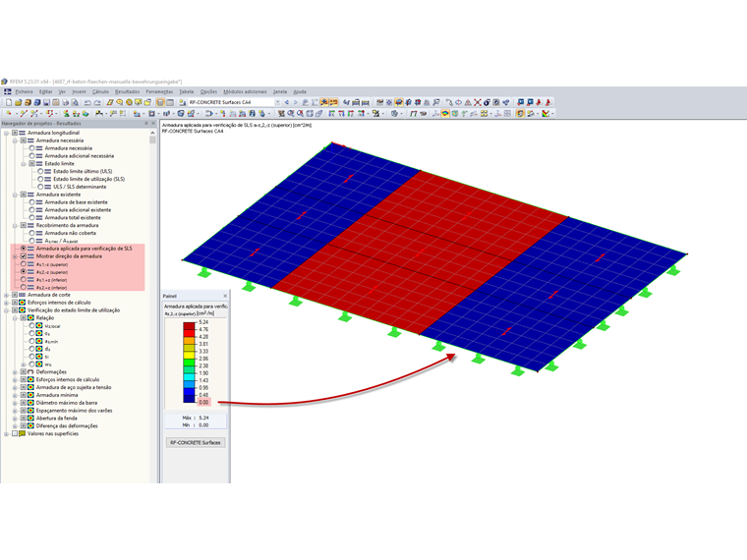
Task: Click the yellow legend color swatch
Action: coord(189,355)
